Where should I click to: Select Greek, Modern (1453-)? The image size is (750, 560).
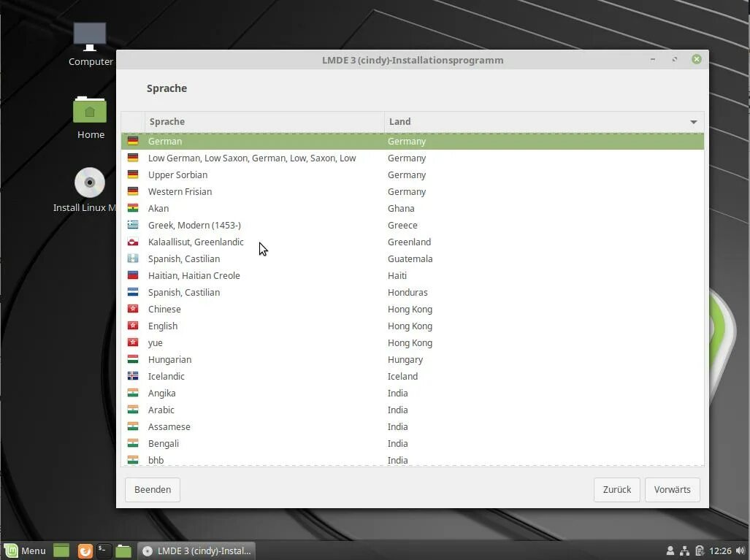(x=413, y=225)
